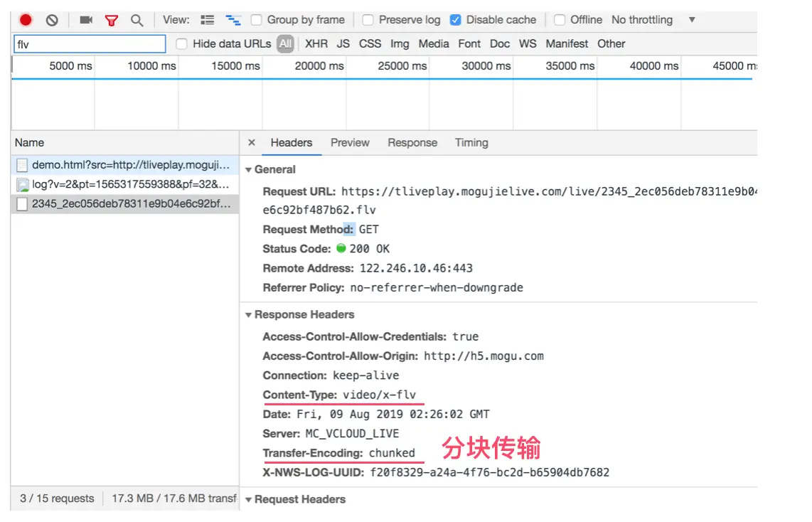Click the 3 / 15 requests status
The height and width of the screenshot is (522, 812).
(57, 499)
